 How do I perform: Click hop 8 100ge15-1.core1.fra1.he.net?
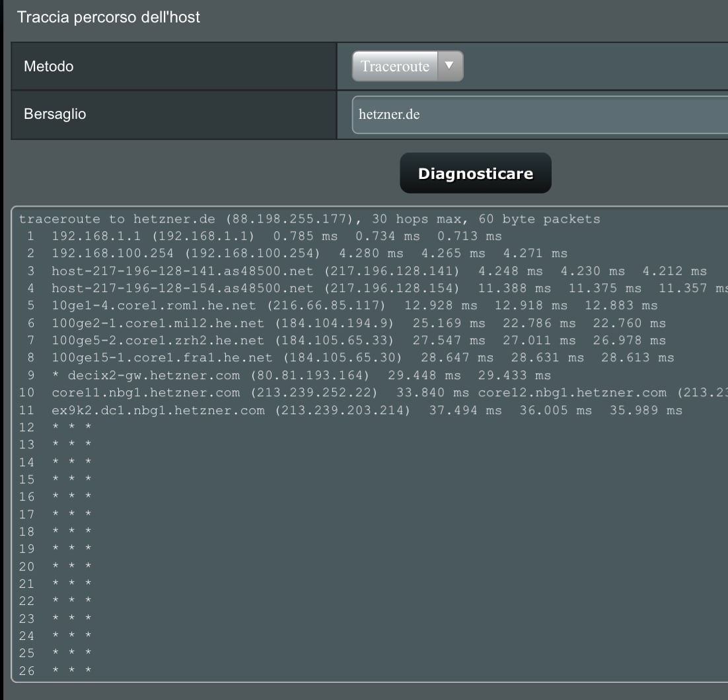pos(162,358)
